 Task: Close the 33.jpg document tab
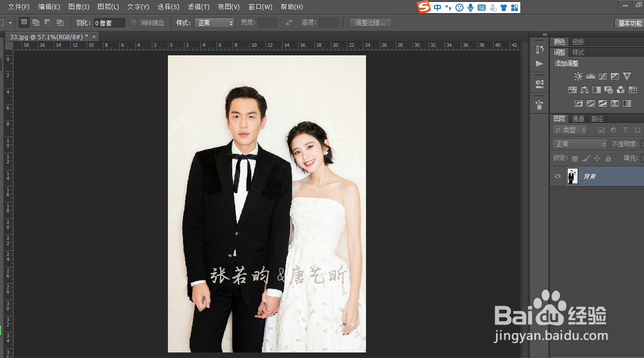pyautogui.click(x=94, y=37)
